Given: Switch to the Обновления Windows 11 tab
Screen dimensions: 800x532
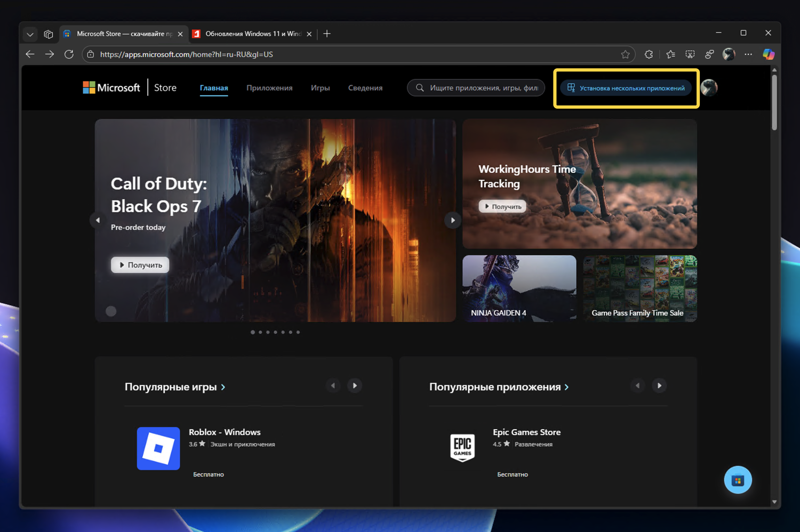Looking at the screenshot, I should tap(253, 34).
